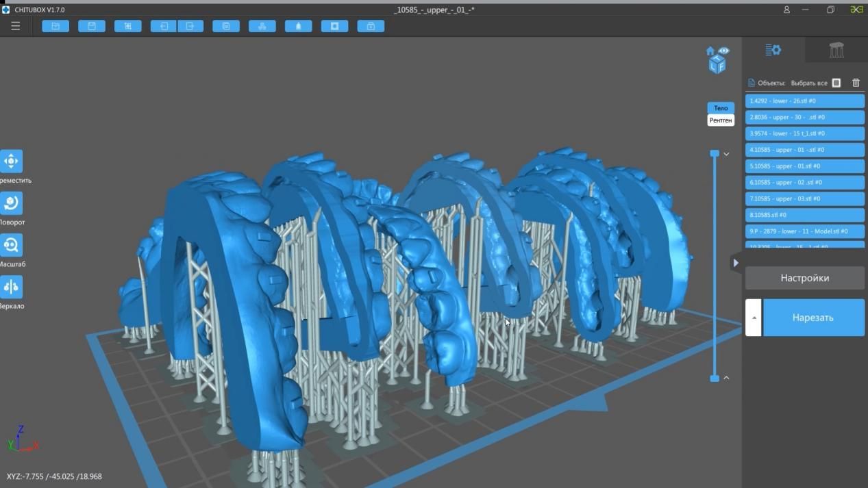Click the top handle of layer slider
Viewport: 868px width, 488px height.
[715, 154]
